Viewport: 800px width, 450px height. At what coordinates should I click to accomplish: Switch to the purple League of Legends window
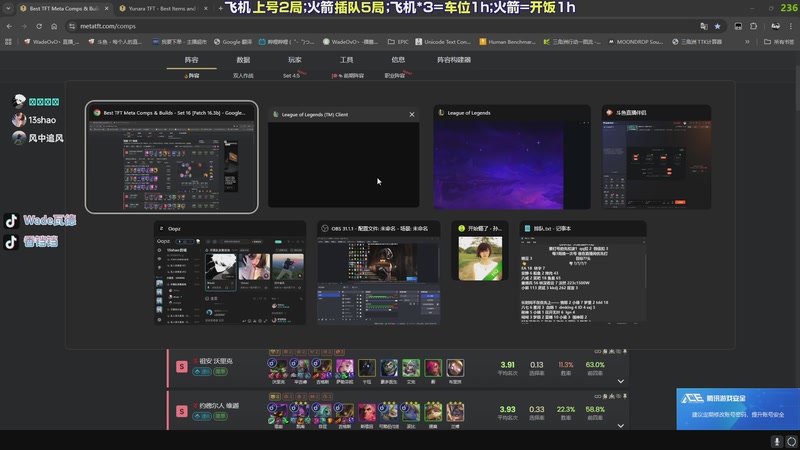(512, 157)
